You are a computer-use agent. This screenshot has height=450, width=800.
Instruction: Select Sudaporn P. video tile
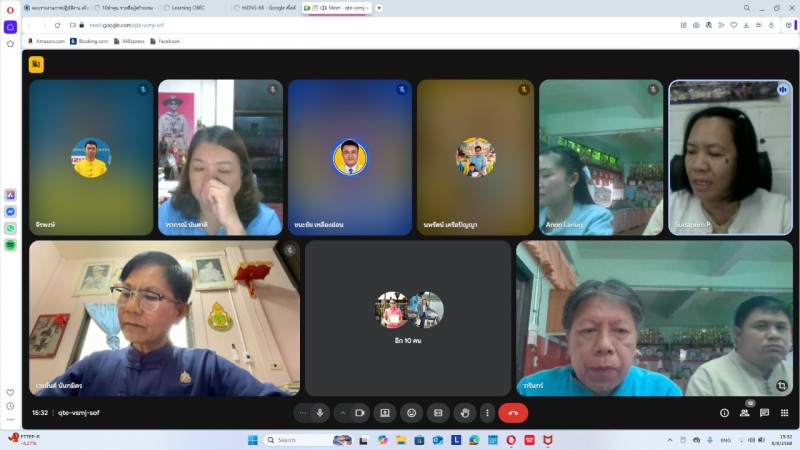click(731, 157)
